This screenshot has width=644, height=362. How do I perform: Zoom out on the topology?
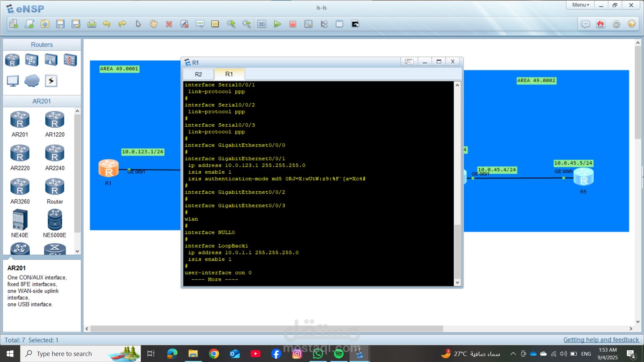[247, 24]
